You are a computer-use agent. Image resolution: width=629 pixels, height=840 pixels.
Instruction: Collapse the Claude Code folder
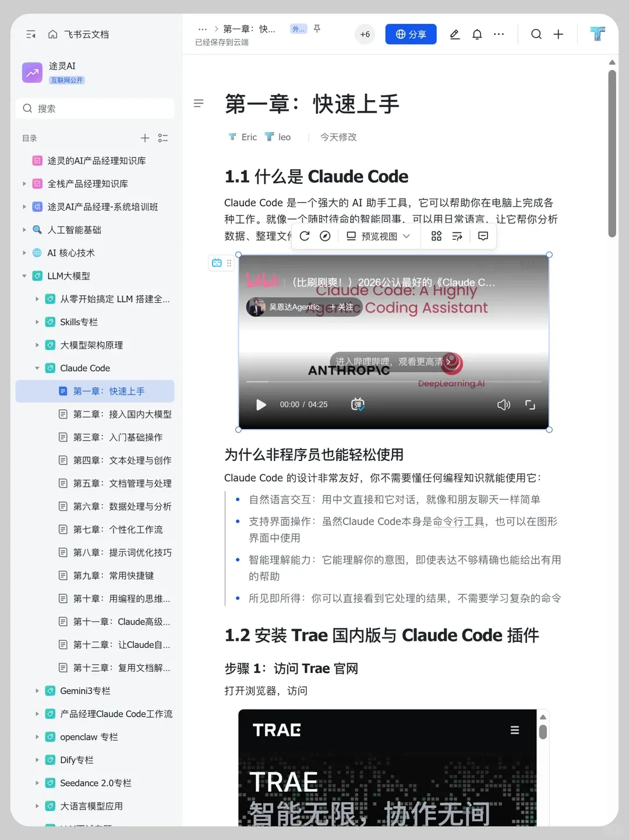coord(37,368)
